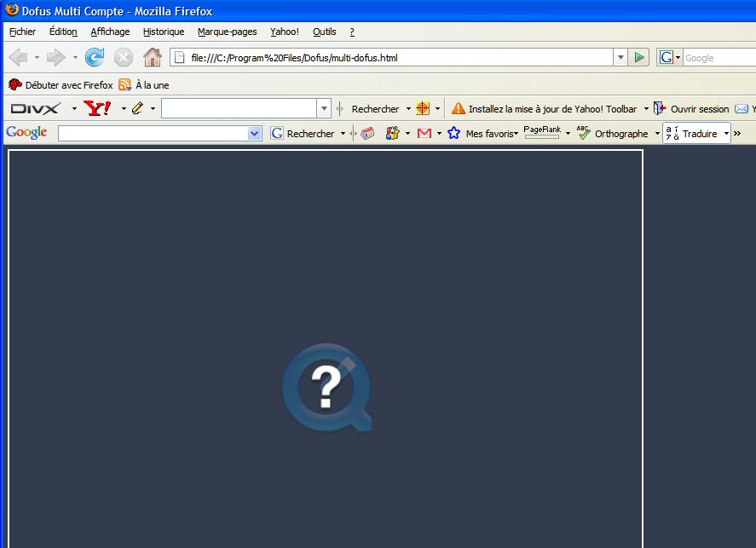Open the Gmail icon in Google toolbar
This screenshot has width=756, height=548.
tap(424, 134)
